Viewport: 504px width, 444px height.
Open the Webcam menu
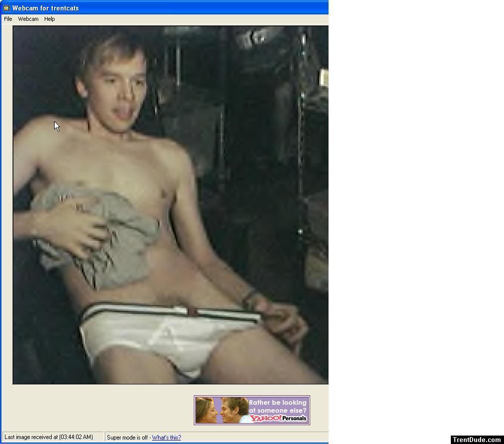(x=28, y=19)
